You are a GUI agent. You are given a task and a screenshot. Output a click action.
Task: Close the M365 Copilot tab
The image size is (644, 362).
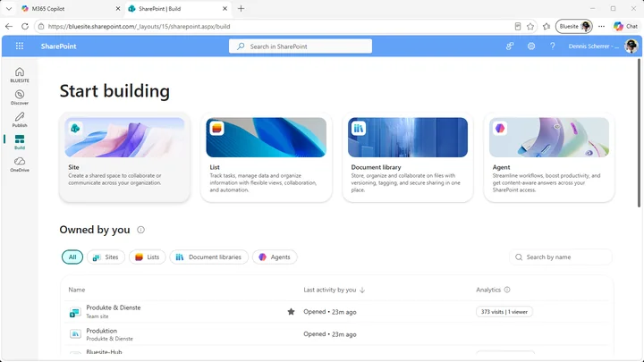118,9
